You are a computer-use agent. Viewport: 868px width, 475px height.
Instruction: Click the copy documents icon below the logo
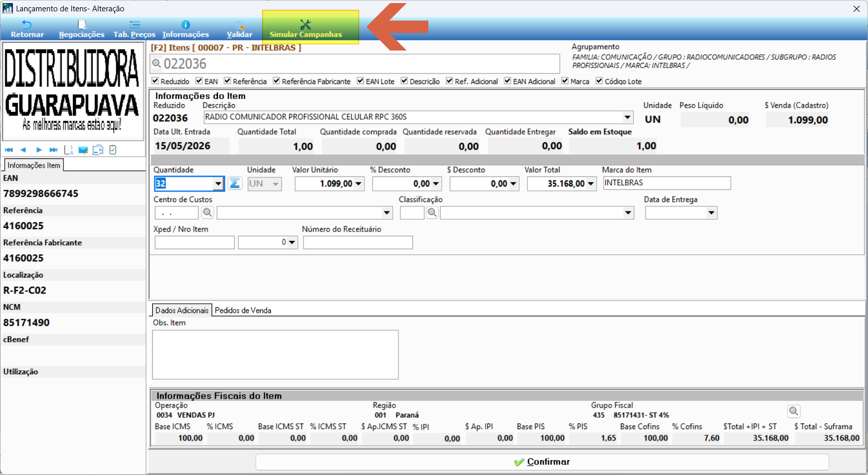coord(98,150)
